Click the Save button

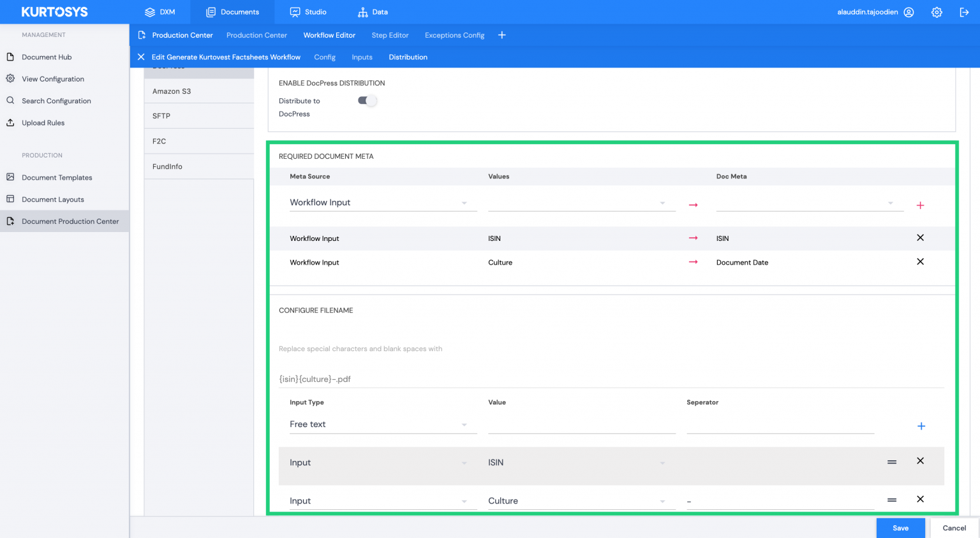pos(900,528)
